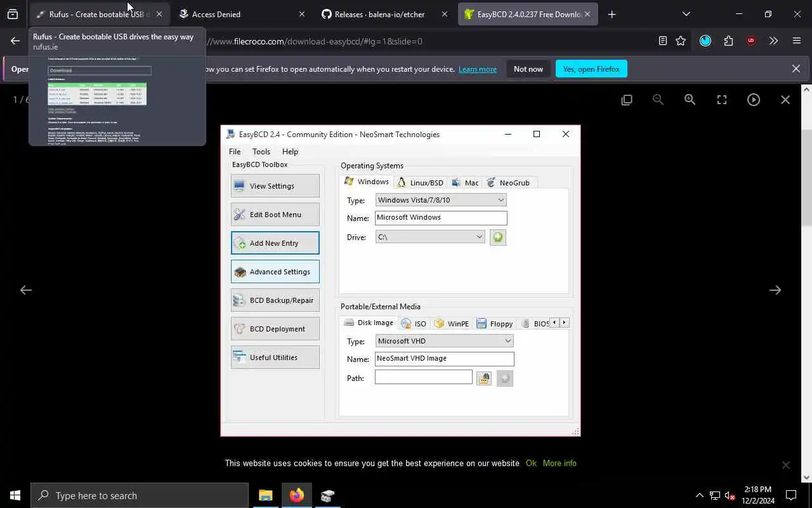Open BCD Deployment in EasyBCD Toolbox
This screenshot has width=812, height=508.
(x=275, y=329)
